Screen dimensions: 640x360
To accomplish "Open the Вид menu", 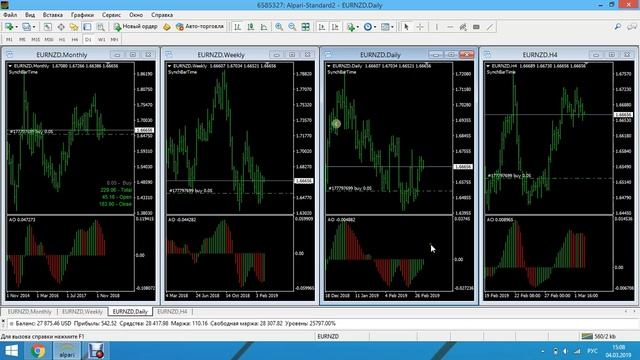I will pyautogui.click(x=30, y=15).
